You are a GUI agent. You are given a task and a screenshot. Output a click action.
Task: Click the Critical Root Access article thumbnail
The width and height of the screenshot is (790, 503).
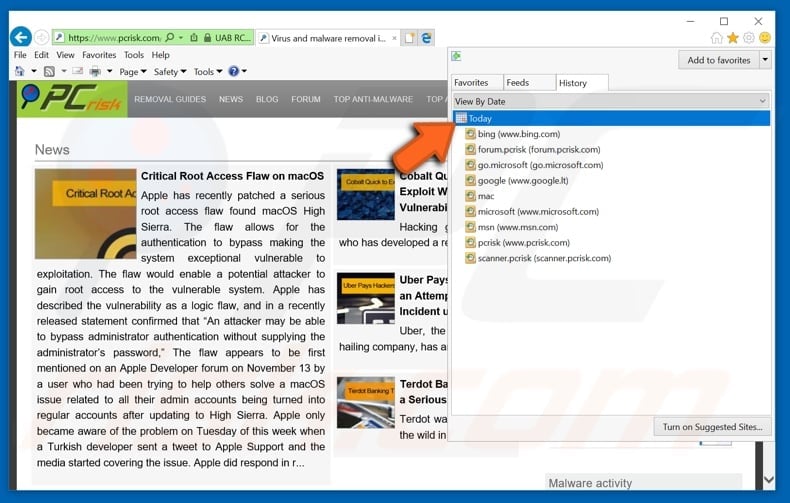[86, 214]
